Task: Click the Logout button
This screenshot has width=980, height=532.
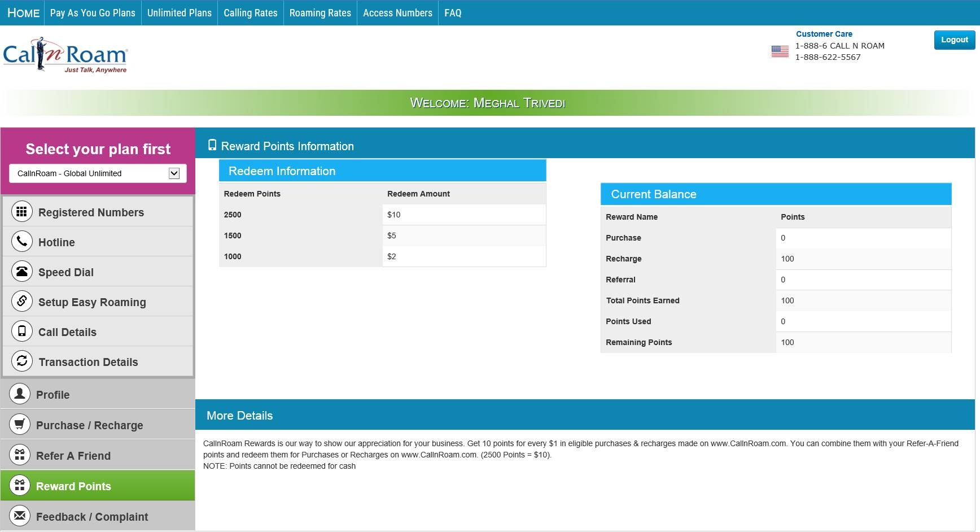Action: pyautogui.click(x=955, y=40)
